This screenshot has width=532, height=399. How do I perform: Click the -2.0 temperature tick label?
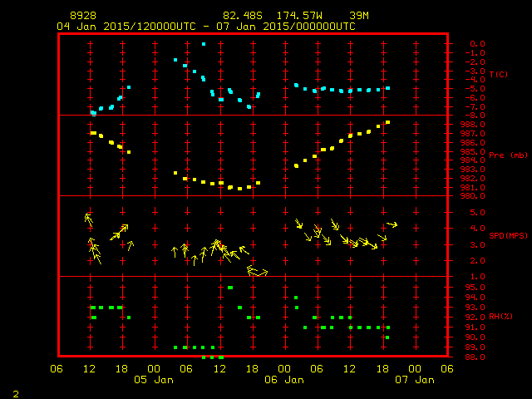pyautogui.click(x=475, y=62)
